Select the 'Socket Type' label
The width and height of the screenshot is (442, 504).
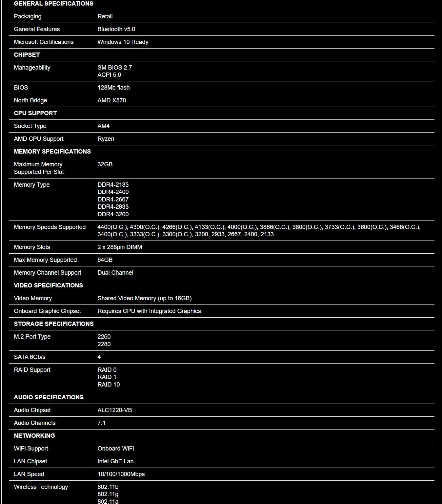pyautogui.click(x=30, y=126)
